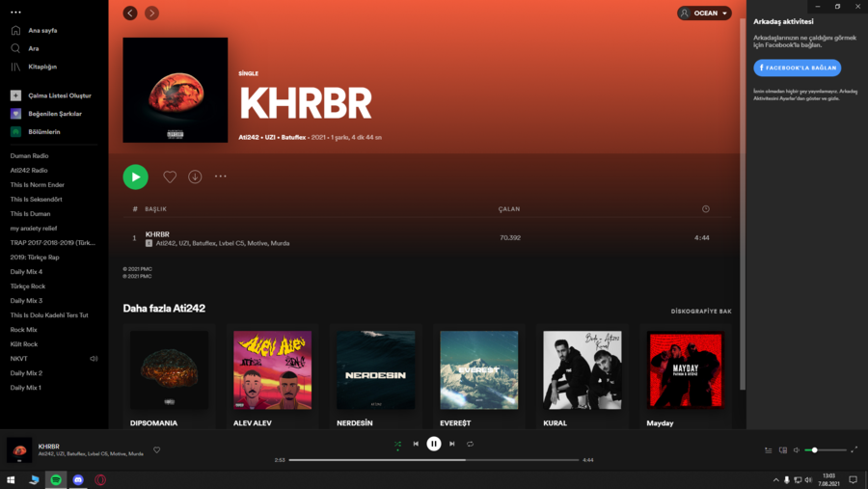Open the Mayday album card
Viewport: 868px width, 489px height.
click(x=686, y=376)
